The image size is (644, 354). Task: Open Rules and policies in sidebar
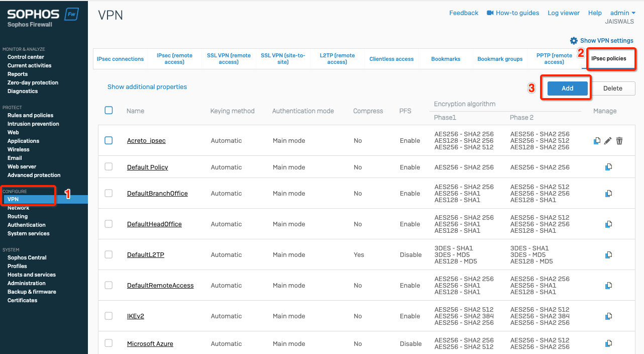[x=30, y=115]
